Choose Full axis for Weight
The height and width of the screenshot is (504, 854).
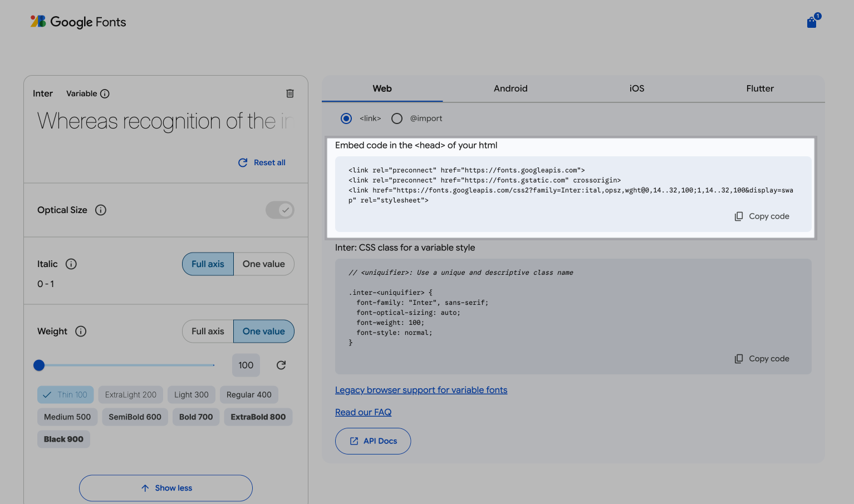click(208, 332)
